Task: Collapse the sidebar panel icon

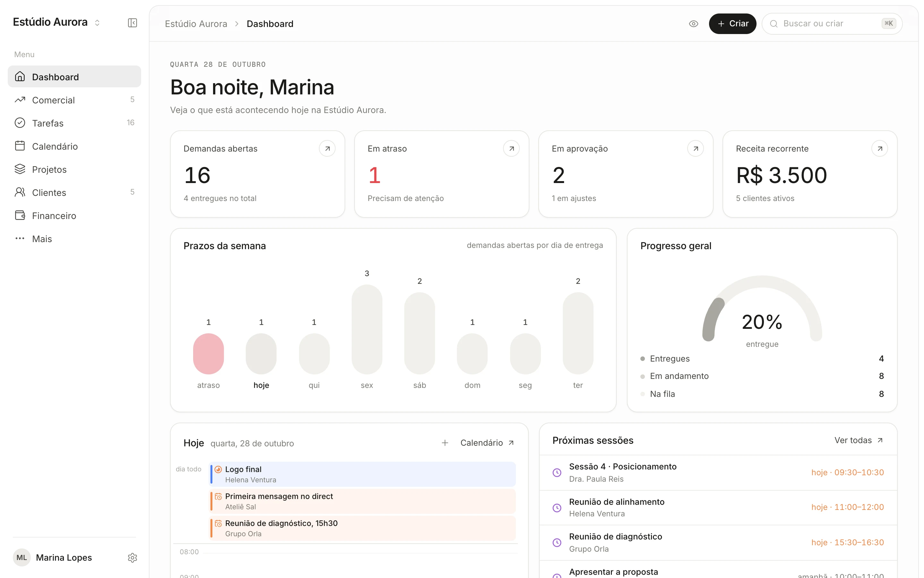Action: pyautogui.click(x=132, y=23)
